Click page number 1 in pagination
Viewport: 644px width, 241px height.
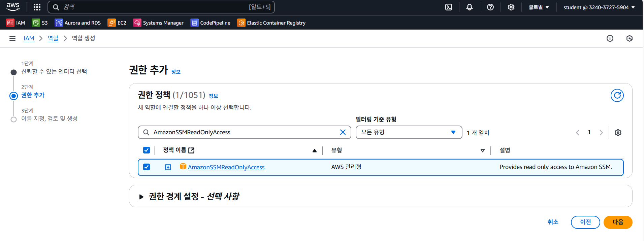[x=589, y=132]
